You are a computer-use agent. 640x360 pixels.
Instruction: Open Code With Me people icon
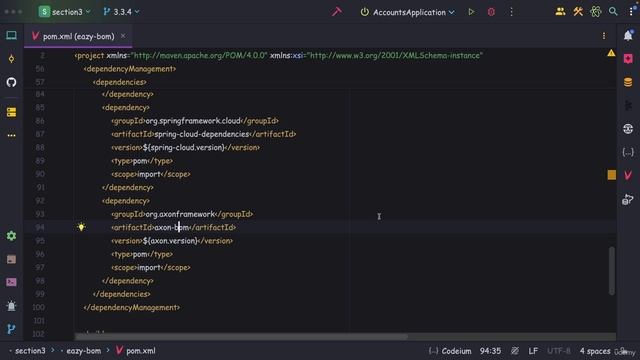point(560,12)
